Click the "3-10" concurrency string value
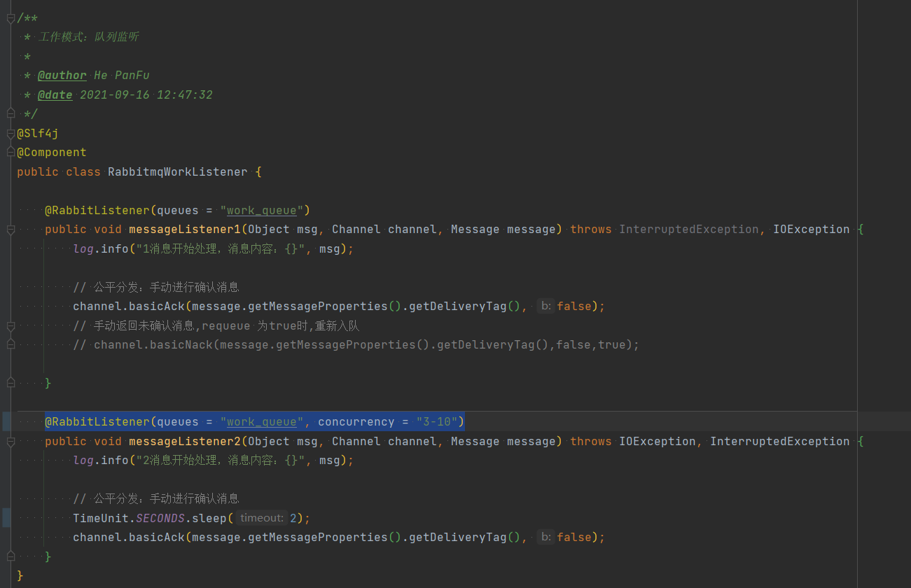 pos(437,421)
